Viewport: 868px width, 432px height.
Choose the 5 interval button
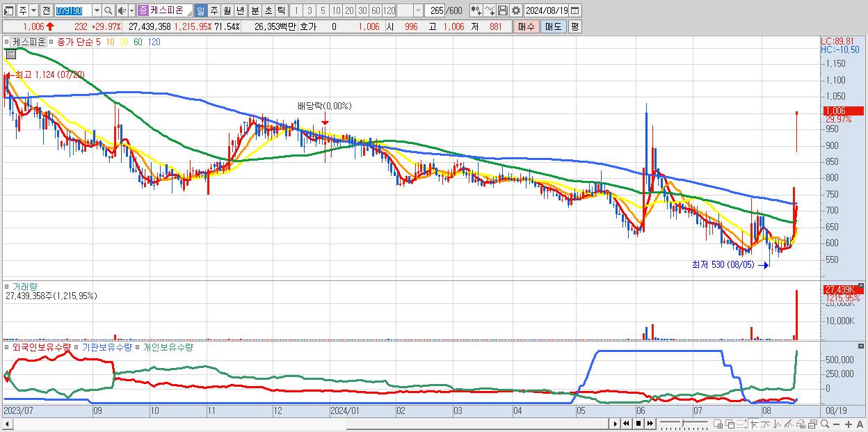click(323, 10)
